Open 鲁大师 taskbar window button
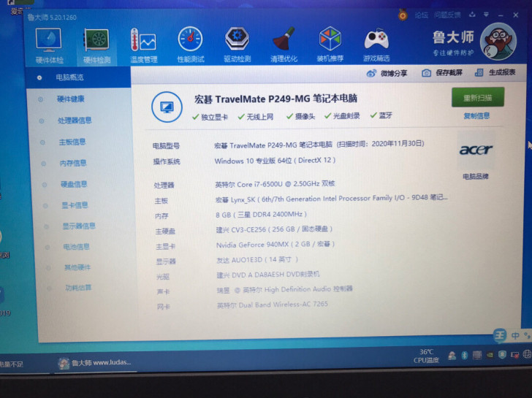 pyautogui.click(x=95, y=363)
